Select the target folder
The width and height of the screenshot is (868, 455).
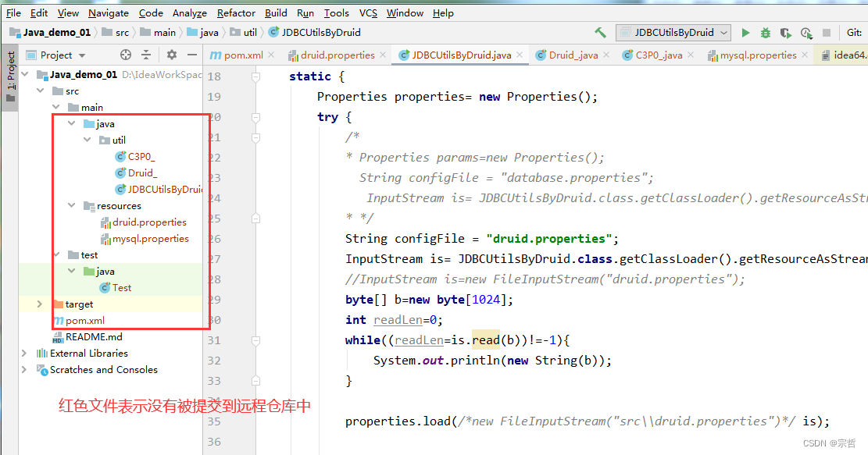[73, 304]
